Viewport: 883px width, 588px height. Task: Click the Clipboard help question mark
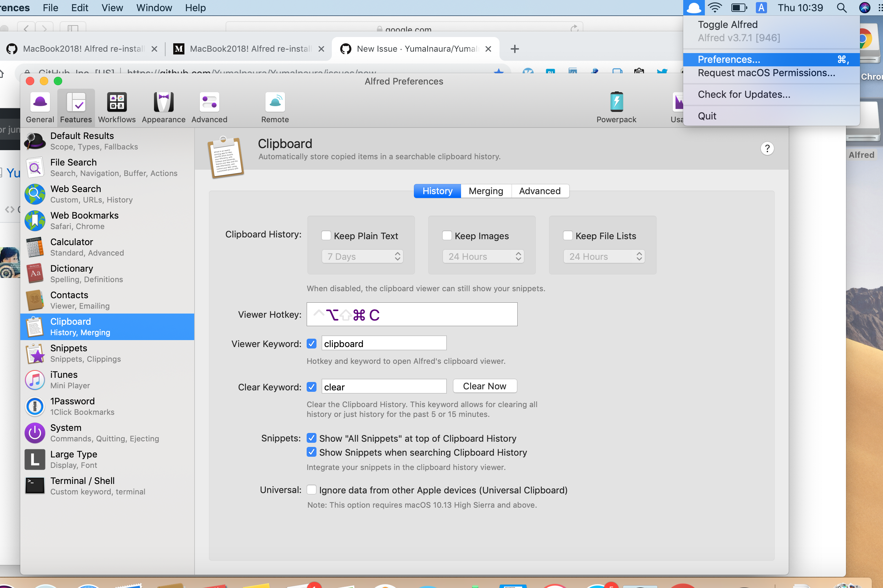767,149
